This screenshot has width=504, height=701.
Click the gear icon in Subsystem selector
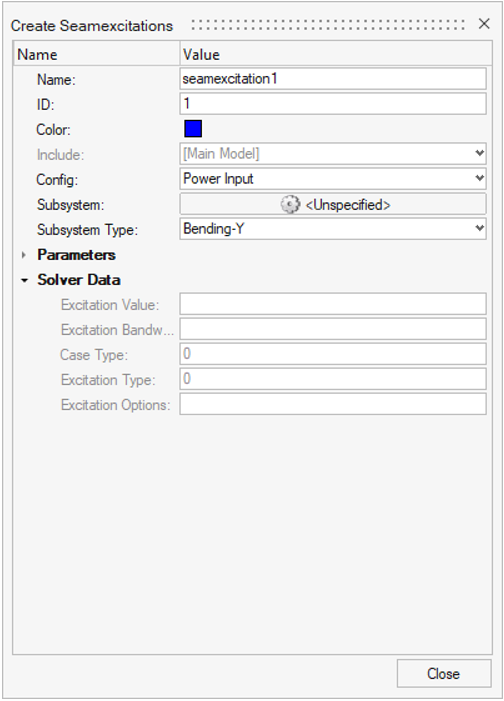290,205
